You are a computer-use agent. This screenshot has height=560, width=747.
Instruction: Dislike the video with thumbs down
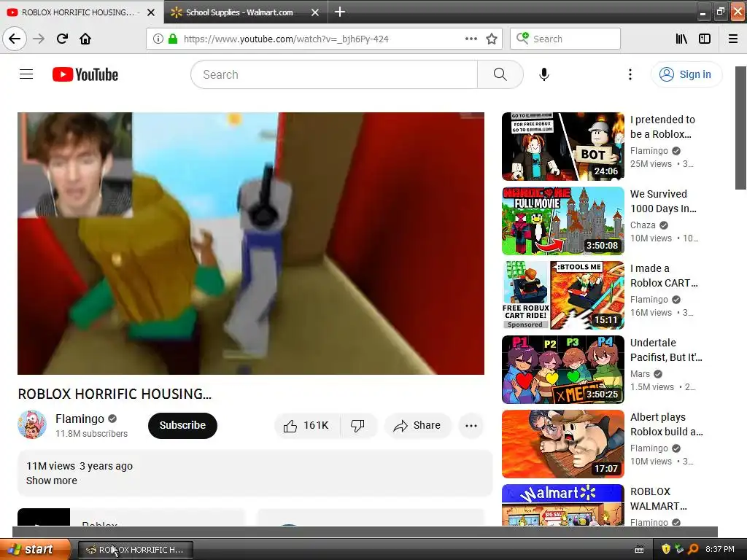pyautogui.click(x=357, y=425)
